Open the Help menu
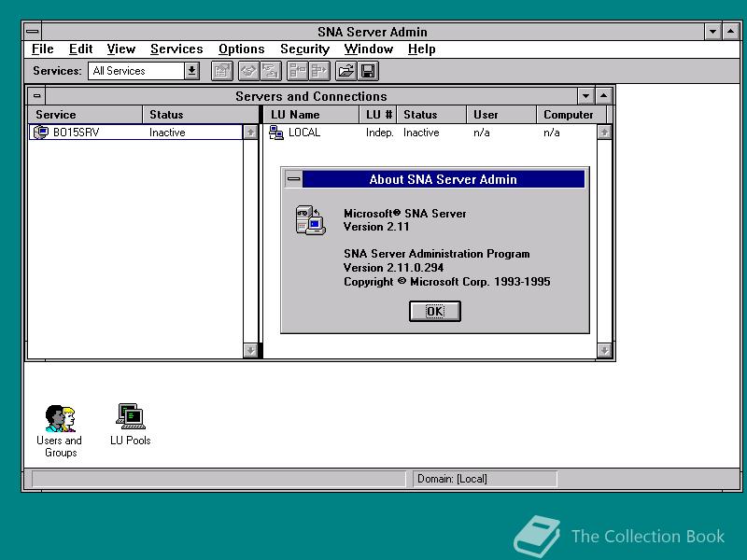Viewport: 747px width, 560px height. [422, 49]
